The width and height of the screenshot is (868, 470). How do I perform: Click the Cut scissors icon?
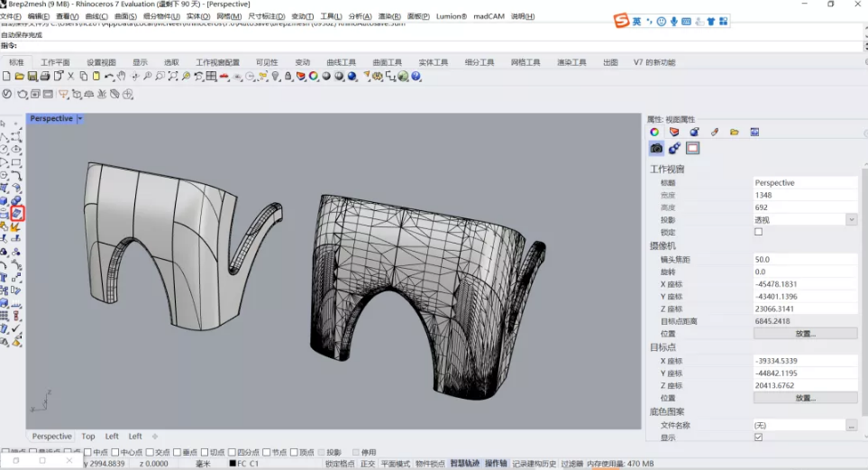tap(71, 76)
